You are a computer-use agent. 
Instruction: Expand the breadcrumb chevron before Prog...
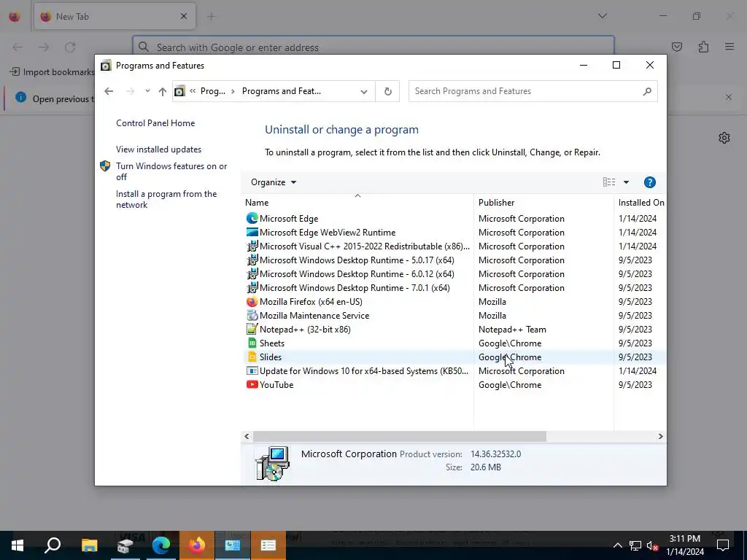(193, 91)
